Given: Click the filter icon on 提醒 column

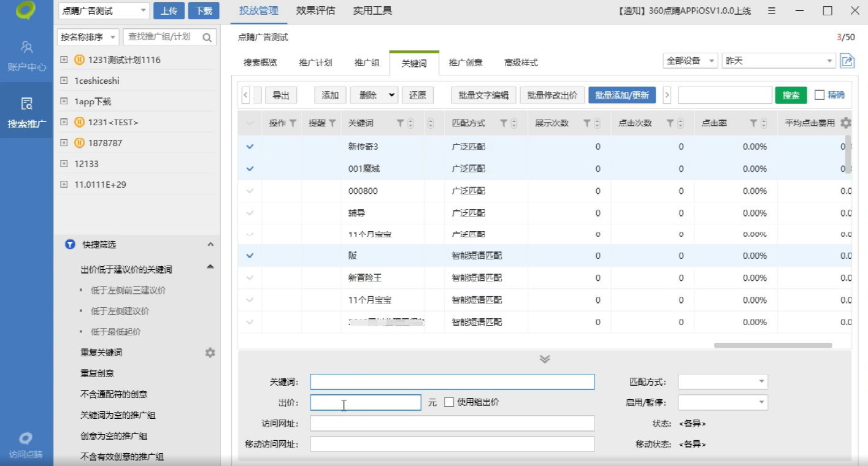Looking at the screenshot, I should (332, 123).
